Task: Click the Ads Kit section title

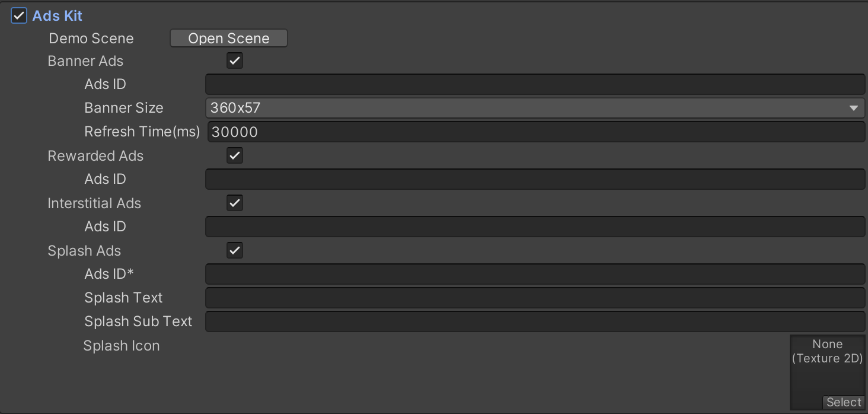Action: click(58, 16)
